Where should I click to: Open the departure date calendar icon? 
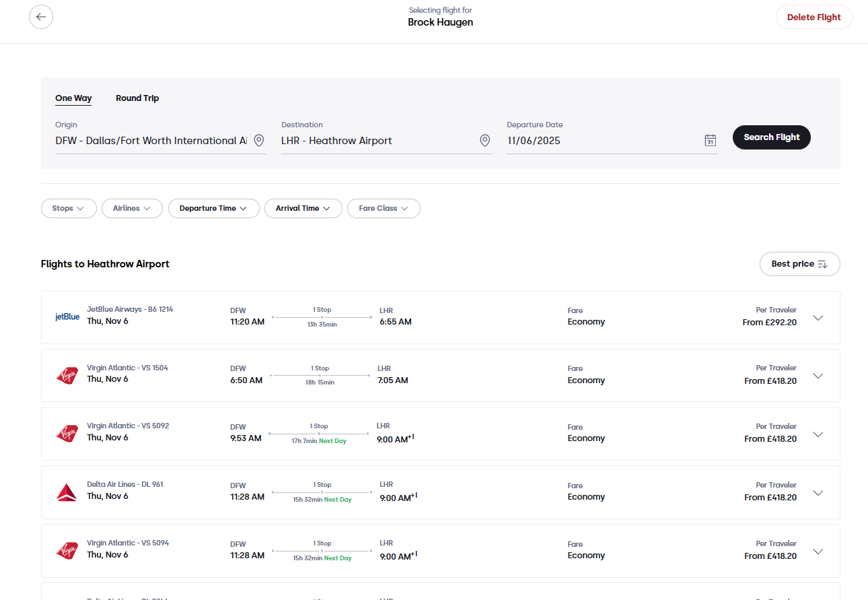point(710,140)
